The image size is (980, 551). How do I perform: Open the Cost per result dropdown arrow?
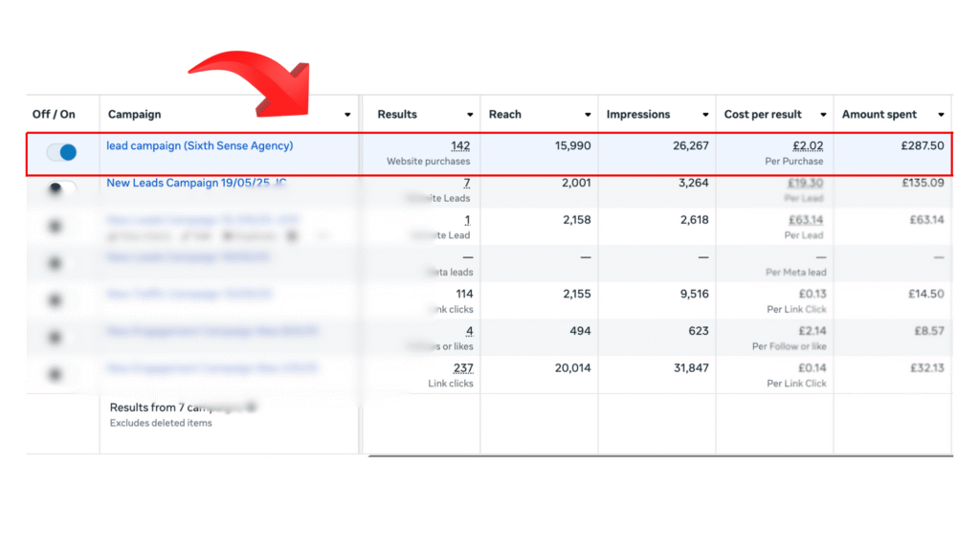pyautogui.click(x=823, y=115)
